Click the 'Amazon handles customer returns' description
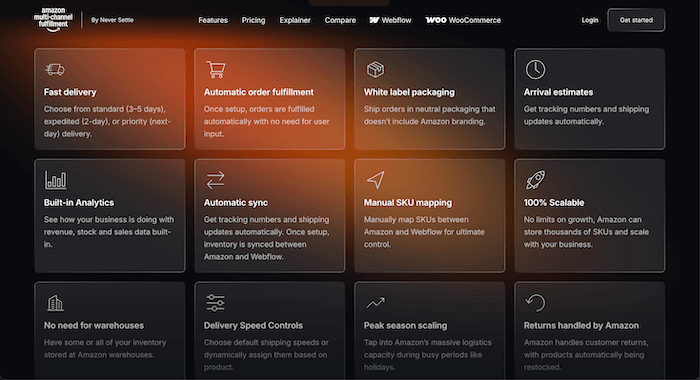This screenshot has width=700, height=380. 586,355
